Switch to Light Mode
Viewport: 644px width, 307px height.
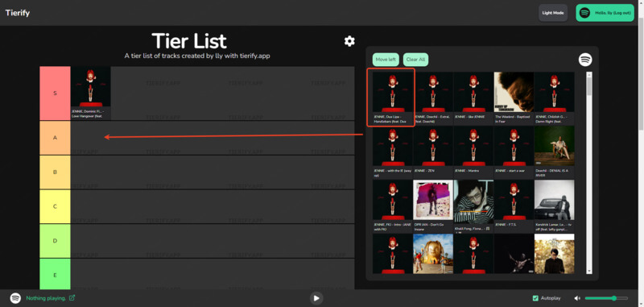[553, 13]
